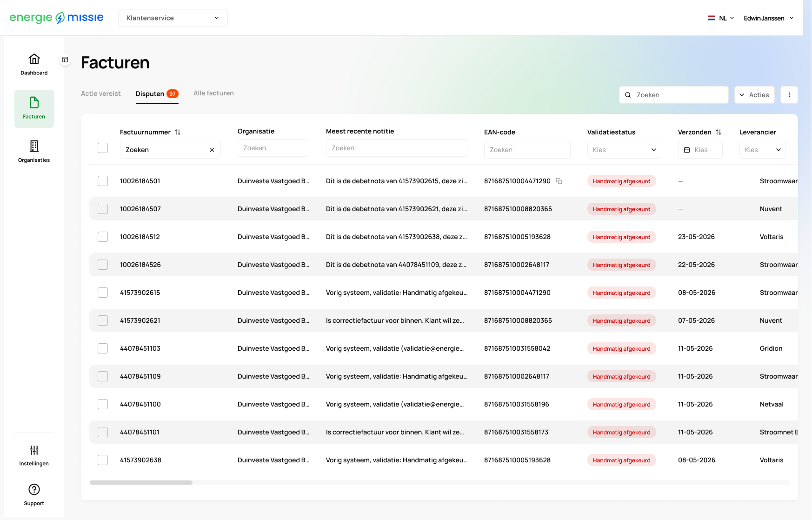
Task: Open the NL language selector
Action: click(721, 18)
